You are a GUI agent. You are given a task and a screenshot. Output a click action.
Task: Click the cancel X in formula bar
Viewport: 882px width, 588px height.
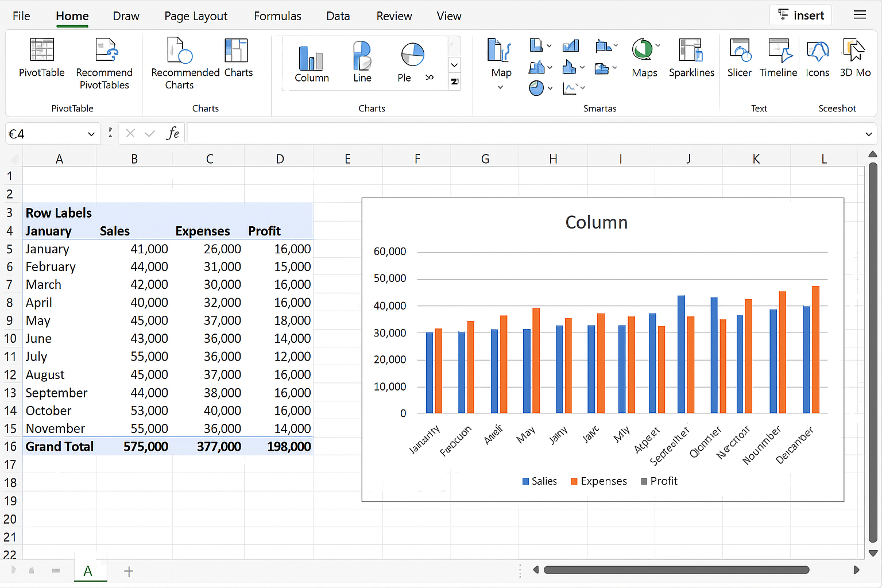pyautogui.click(x=130, y=133)
